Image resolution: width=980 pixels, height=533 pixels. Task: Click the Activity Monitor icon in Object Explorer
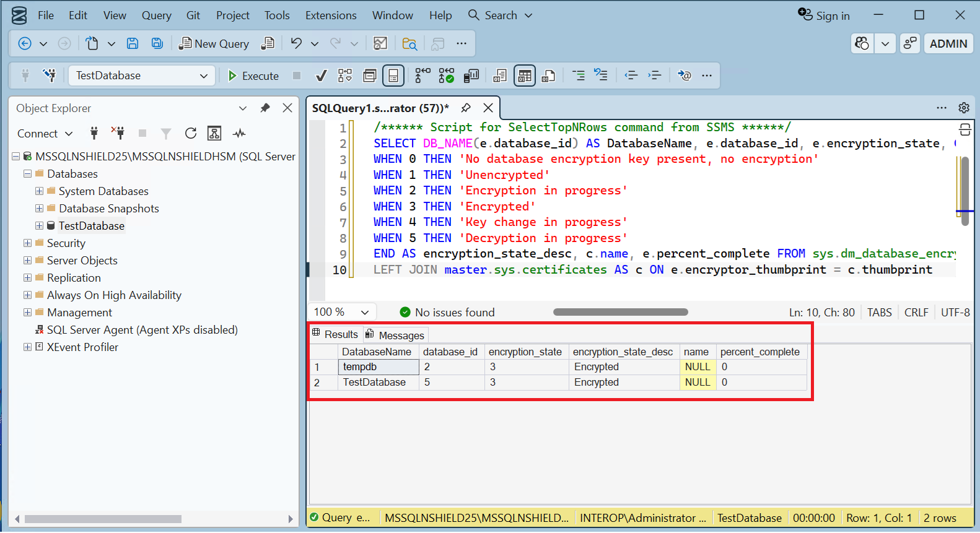pos(239,133)
